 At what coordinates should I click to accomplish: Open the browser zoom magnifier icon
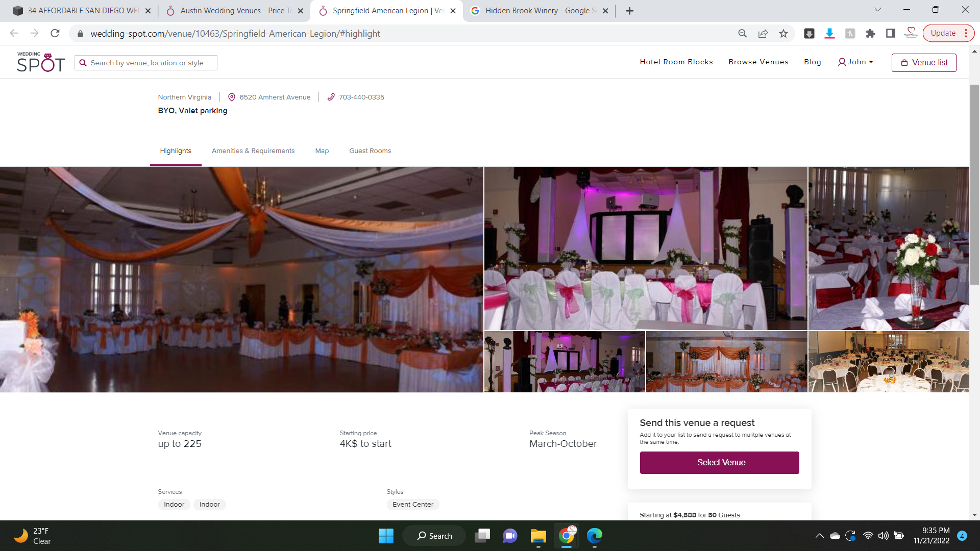(x=742, y=34)
